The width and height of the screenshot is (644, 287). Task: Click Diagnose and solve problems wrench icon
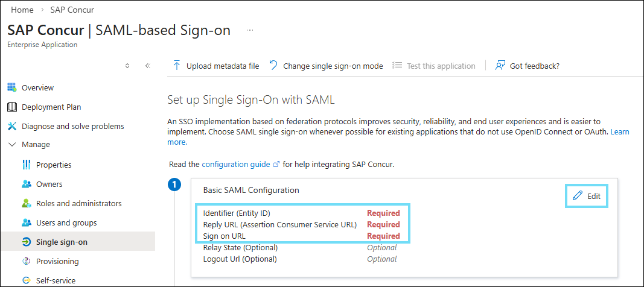[x=12, y=126]
